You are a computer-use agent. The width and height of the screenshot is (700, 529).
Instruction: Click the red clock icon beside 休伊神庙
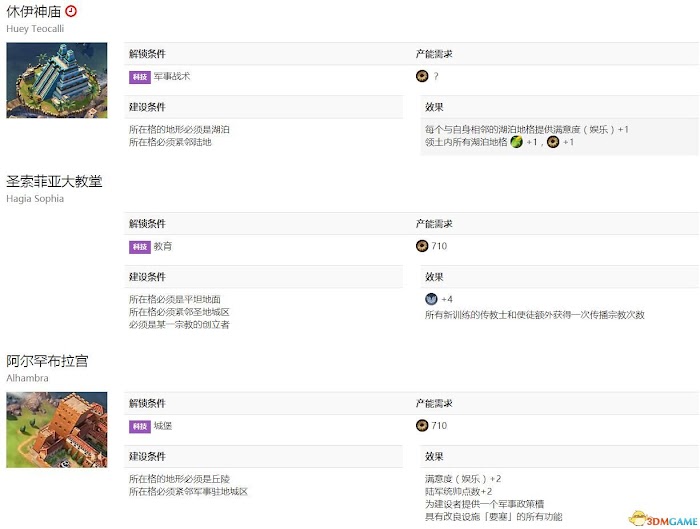(x=71, y=11)
